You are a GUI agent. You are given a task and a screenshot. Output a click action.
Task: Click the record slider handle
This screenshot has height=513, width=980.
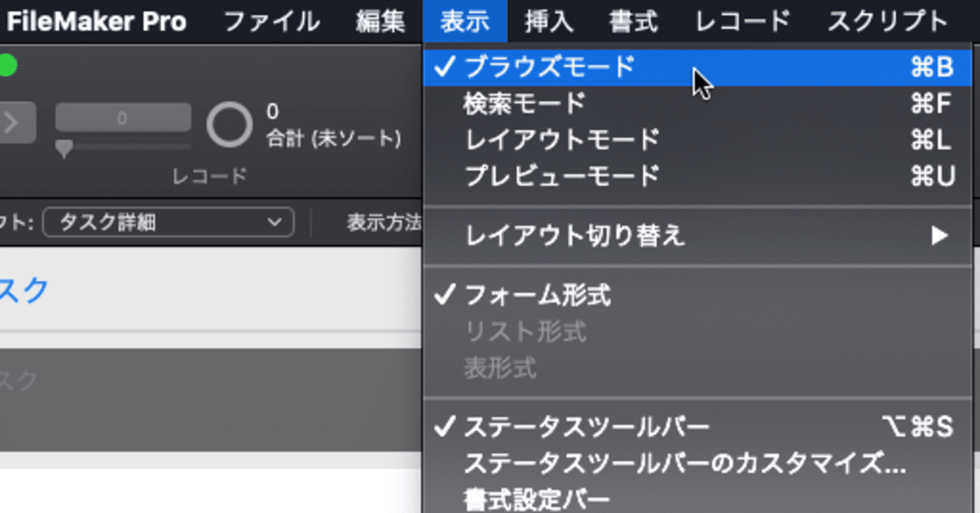[x=64, y=149]
